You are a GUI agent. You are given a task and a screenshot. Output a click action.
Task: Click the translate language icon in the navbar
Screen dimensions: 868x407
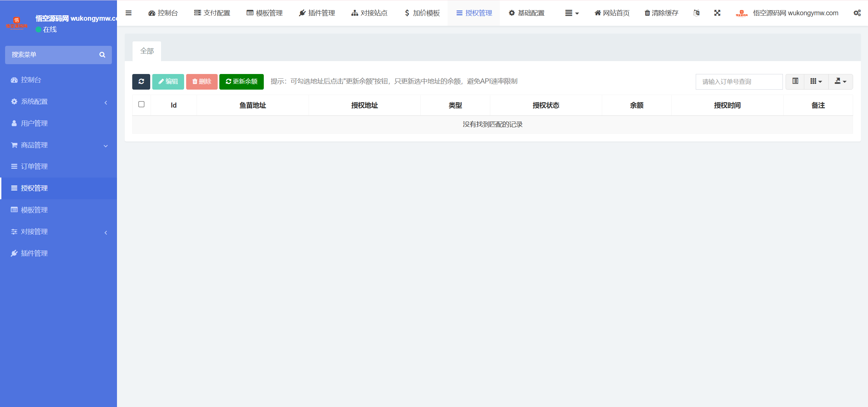(x=697, y=13)
